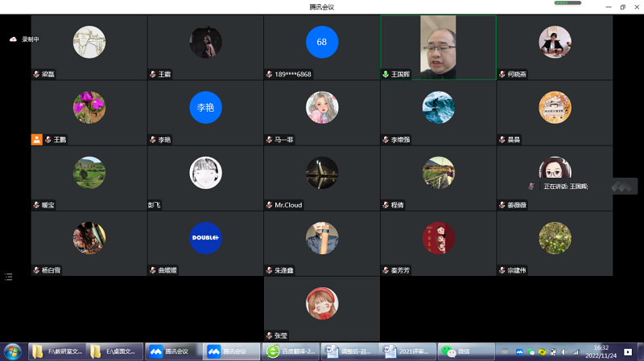644x361 pixels.
Task: Open the list icon at bottom left
Action: pos(9,277)
